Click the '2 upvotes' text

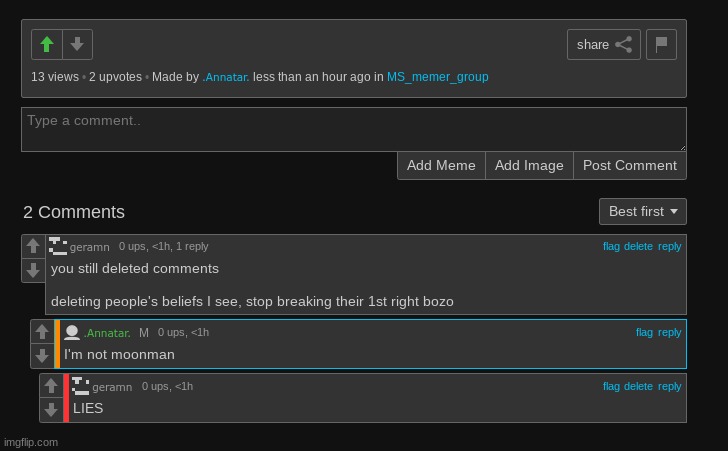click(115, 77)
